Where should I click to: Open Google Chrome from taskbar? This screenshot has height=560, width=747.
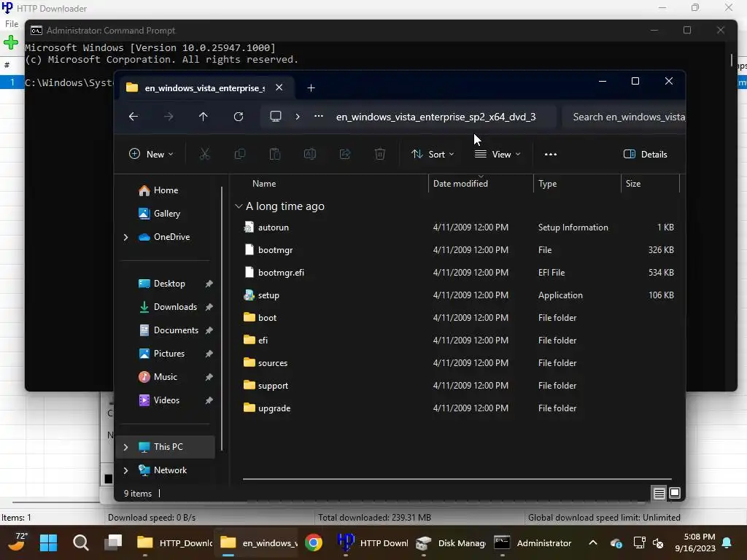pos(314,542)
